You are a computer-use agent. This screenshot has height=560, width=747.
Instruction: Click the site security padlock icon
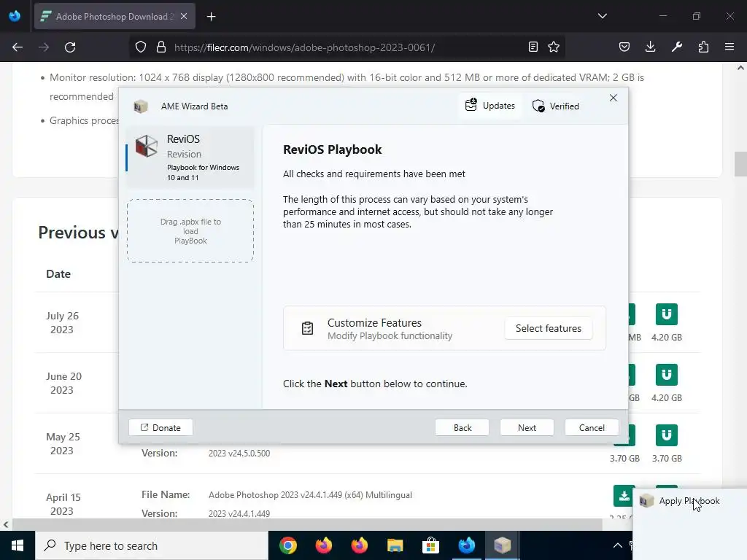pos(161,47)
